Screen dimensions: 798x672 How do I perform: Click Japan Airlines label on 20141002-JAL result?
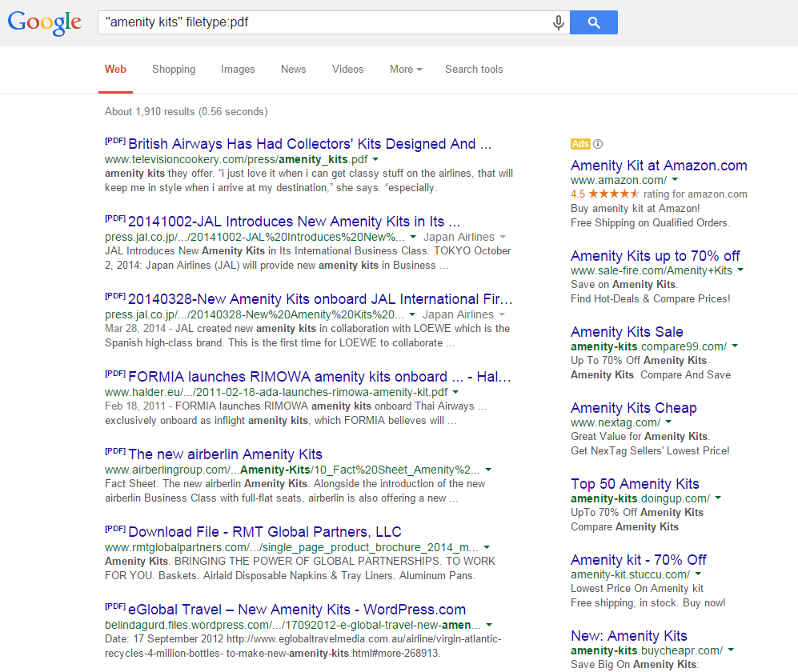459,237
